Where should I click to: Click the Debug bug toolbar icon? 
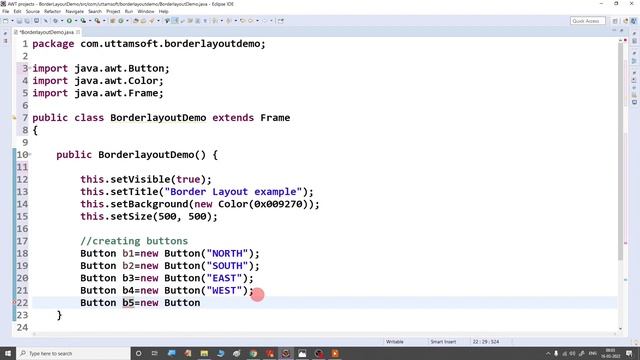click(56, 21)
